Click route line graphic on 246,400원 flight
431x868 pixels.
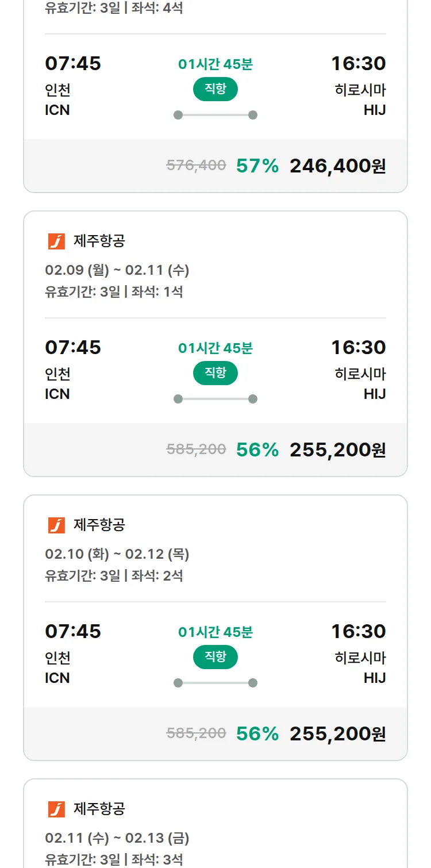tap(215, 115)
